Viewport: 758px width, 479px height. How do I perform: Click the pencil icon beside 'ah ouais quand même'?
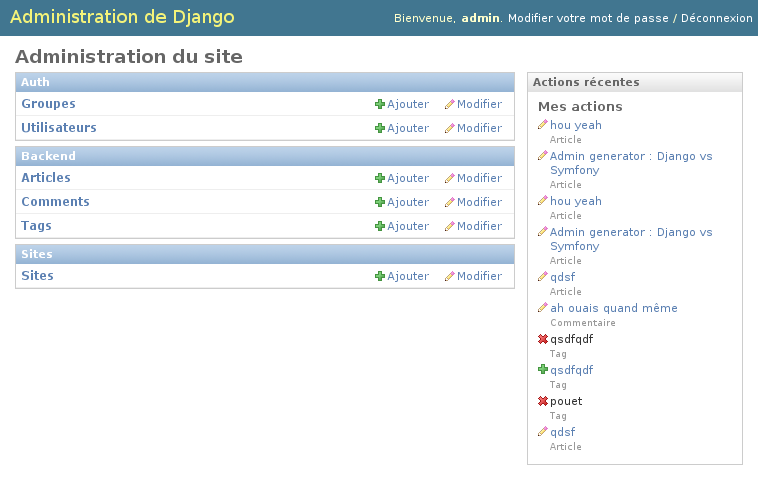[543, 307]
